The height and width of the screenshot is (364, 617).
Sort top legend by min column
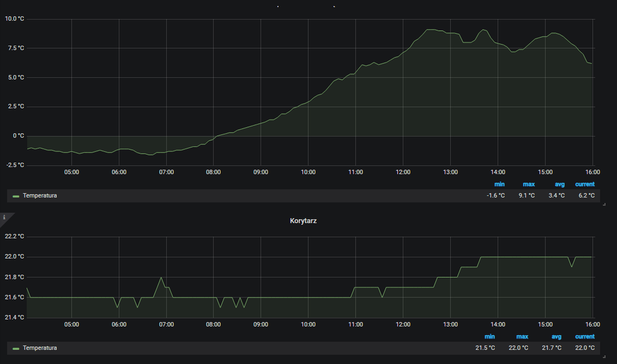(x=499, y=184)
